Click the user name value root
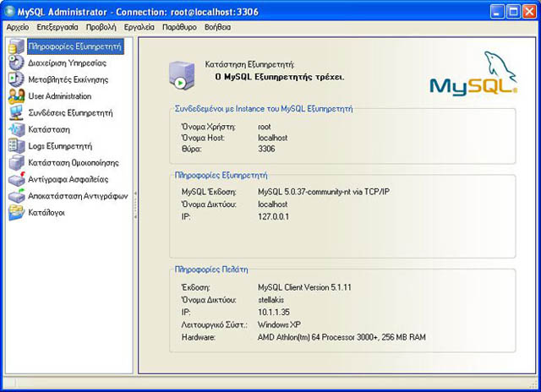The image size is (541, 392). pos(265,127)
